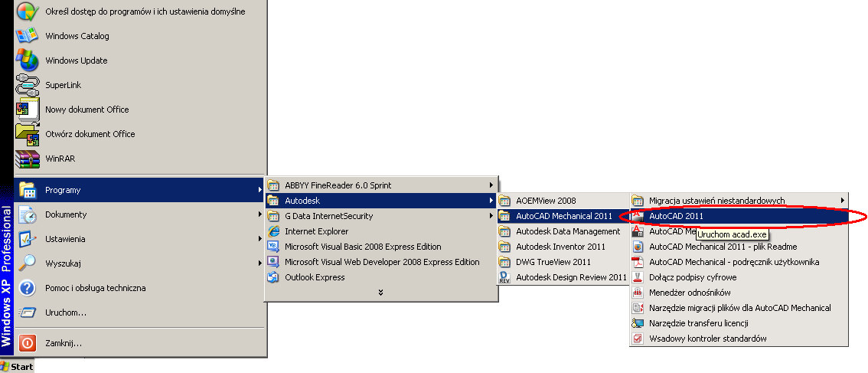Click the Otwórz dokument Office folder icon
The width and height of the screenshot is (868, 373).
27,133
